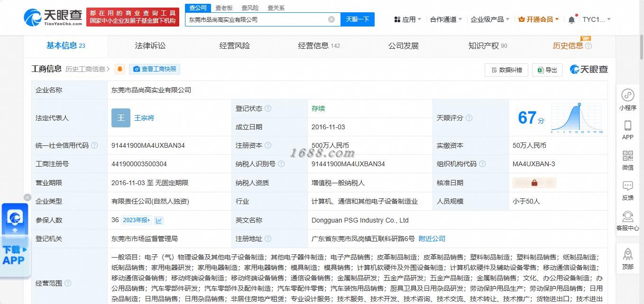Click the score distribution chart
This screenshot has height=304, width=644.
[x=578, y=118]
